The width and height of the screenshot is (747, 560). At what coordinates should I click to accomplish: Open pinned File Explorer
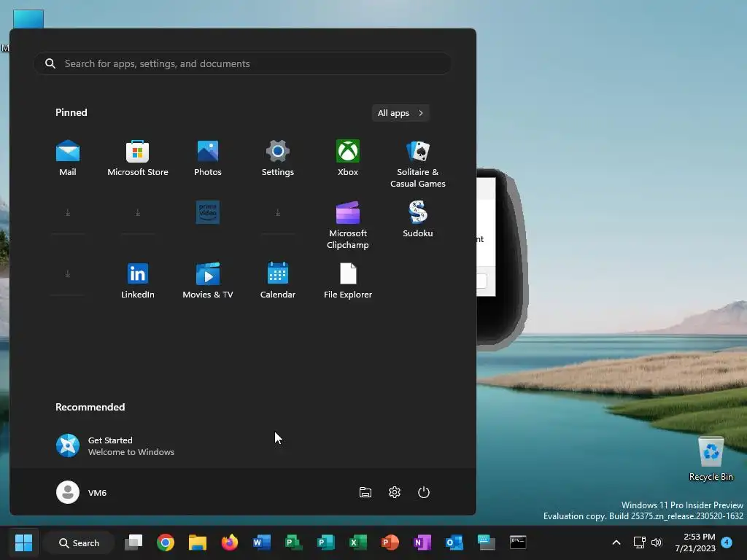coord(348,281)
